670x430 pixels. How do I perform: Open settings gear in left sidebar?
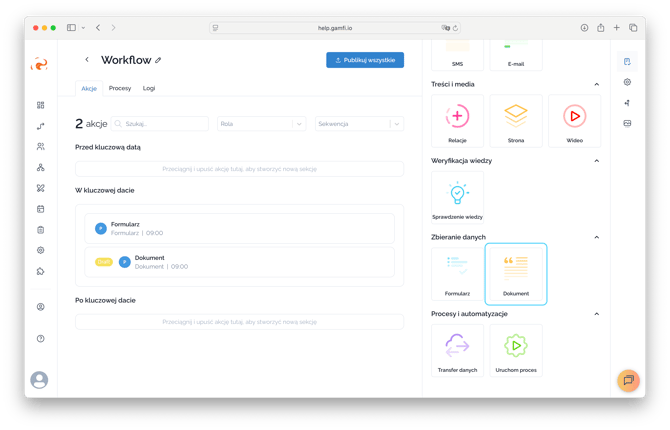tap(41, 250)
